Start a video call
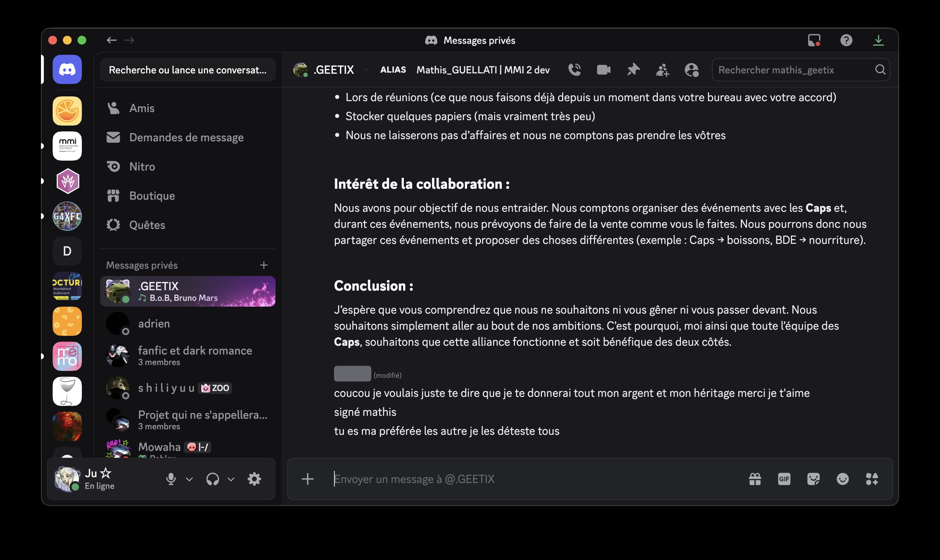This screenshot has width=940, height=560. (x=603, y=70)
